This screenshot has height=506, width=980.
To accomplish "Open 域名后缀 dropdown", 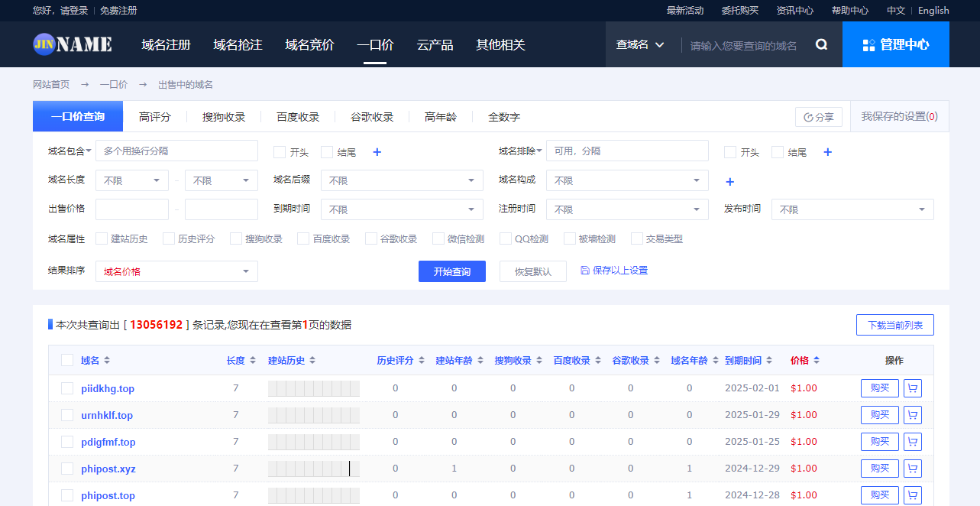I will pos(403,180).
